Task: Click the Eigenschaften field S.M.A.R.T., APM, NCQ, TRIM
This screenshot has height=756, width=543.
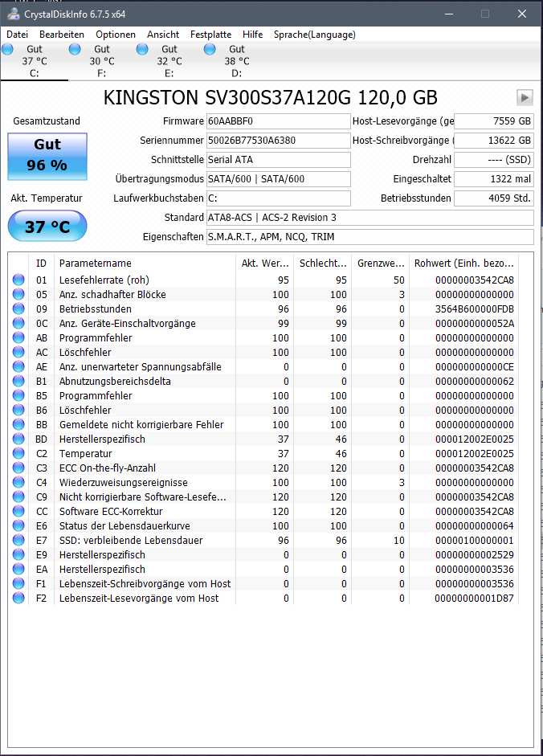Action: [x=369, y=237]
